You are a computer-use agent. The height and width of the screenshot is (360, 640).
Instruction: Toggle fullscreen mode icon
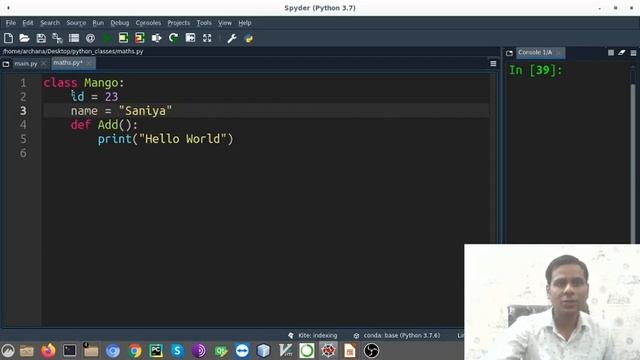pyautogui.click(x=207, y=38)
